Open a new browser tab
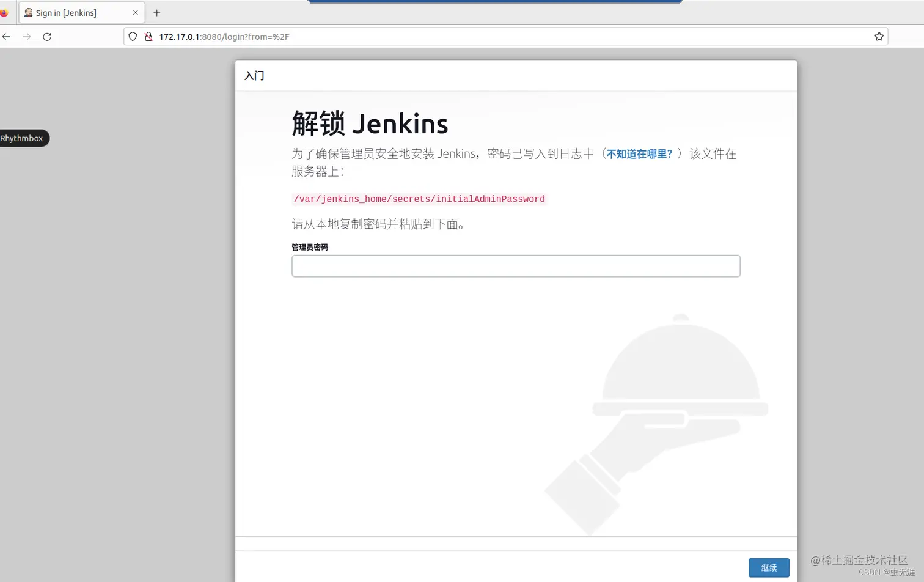 click(x=156, y=12)
